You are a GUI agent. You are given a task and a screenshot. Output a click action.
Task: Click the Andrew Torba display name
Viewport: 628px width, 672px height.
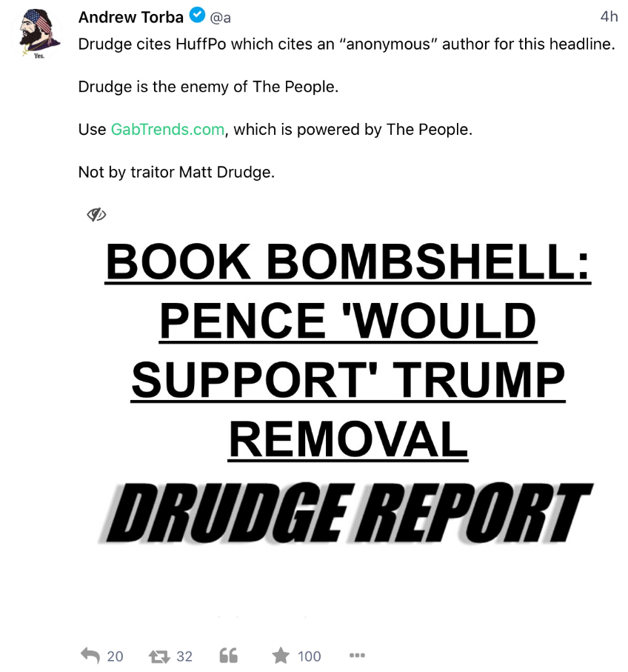130,17
